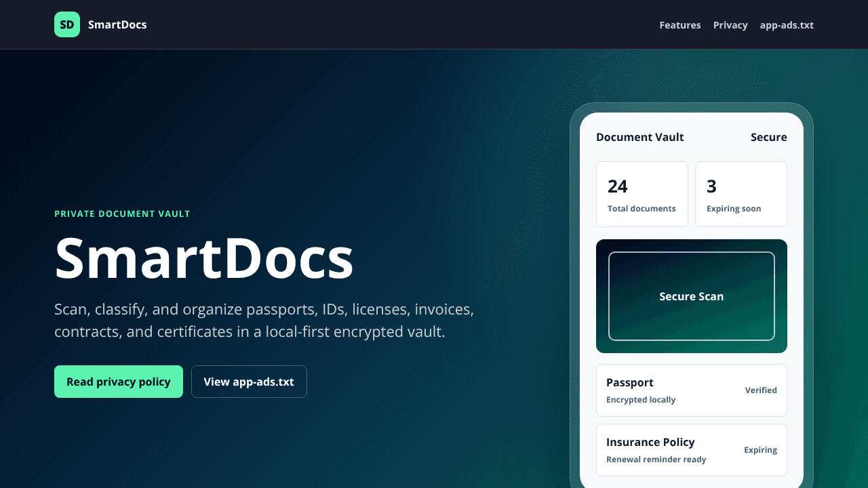Click the Secure status text
This screenshot has width=868, height=488.
click(769, 137)
